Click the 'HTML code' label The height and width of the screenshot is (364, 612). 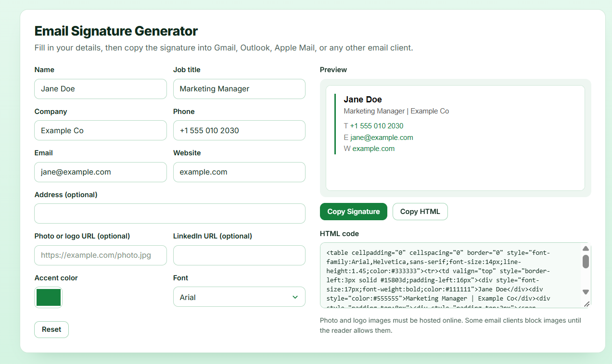339,234
